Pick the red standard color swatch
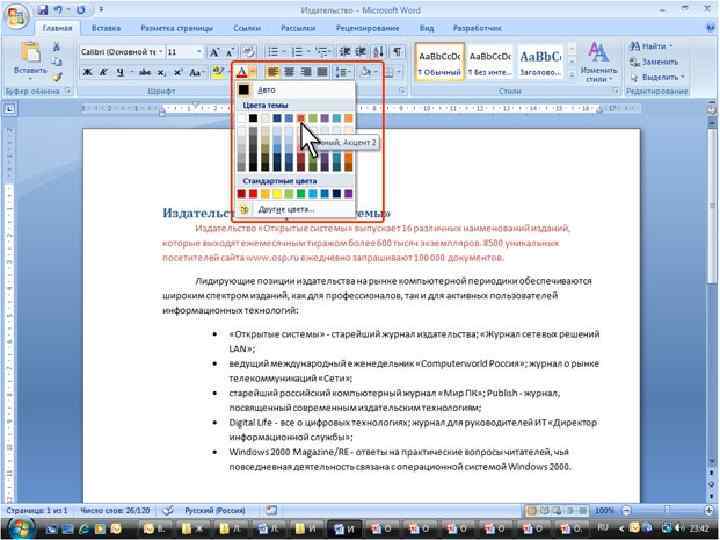 [253, 194]
